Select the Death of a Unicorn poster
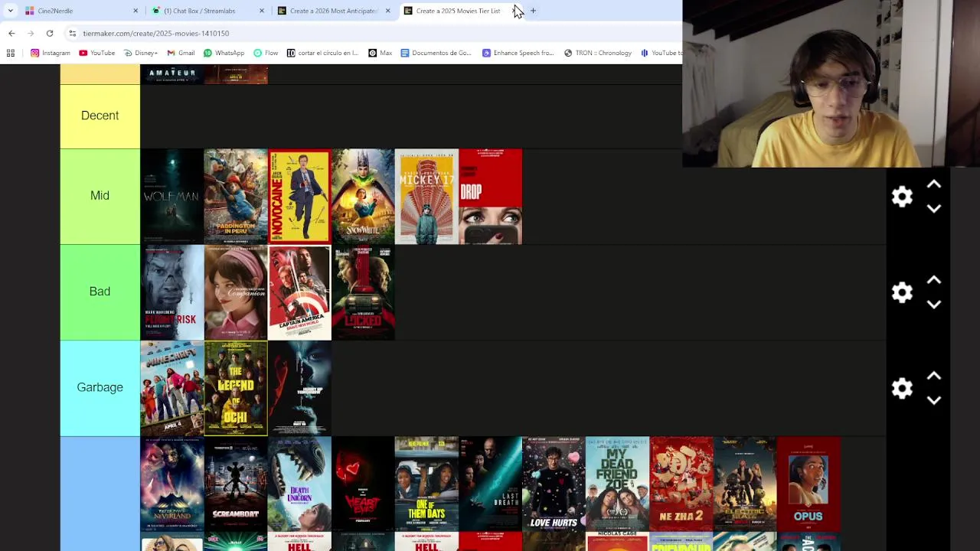The height and width of the screenshot is (551, 980). [299, 484]
